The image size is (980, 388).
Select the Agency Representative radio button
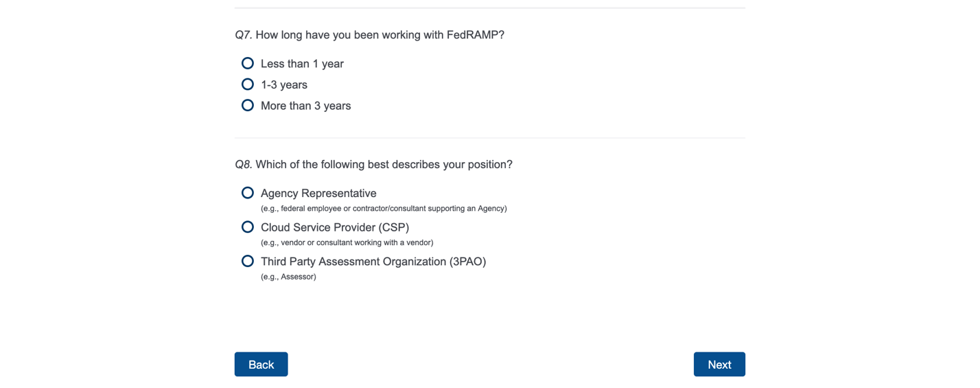pos(248,193)
